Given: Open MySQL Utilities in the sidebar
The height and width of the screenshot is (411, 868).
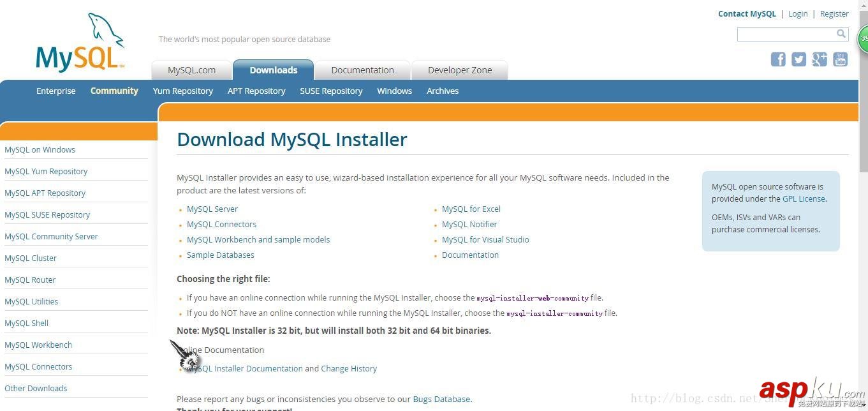Looking at the screenshot, I should 31,301.
